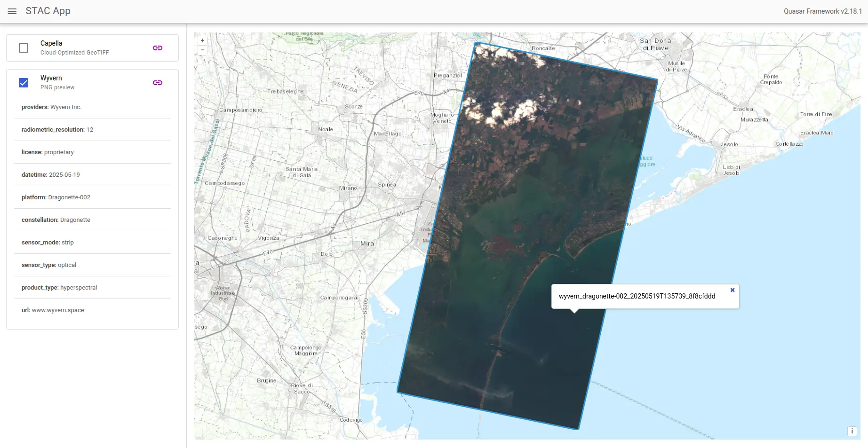Click the San Donà di Piave map label

click(655, 44)
